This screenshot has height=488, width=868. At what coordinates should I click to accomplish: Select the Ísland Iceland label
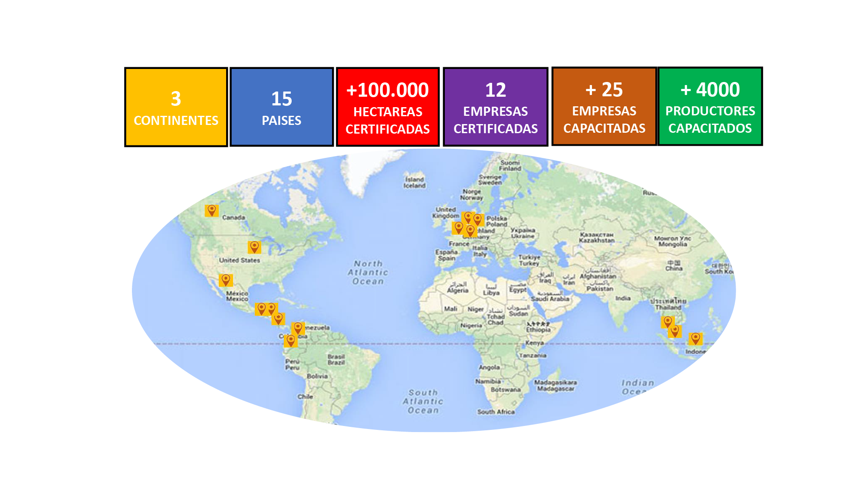pyautogui.click(x=414, y=182)
